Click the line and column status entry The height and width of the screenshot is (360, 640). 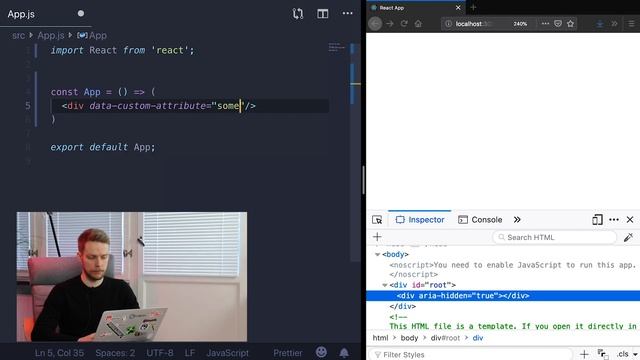click(x=59, y=353)
